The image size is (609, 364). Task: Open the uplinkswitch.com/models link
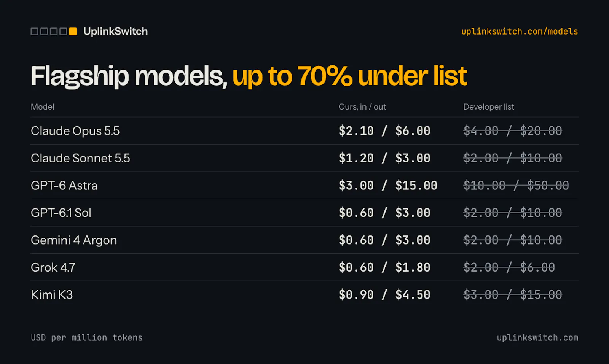click(x=520, y=32)
